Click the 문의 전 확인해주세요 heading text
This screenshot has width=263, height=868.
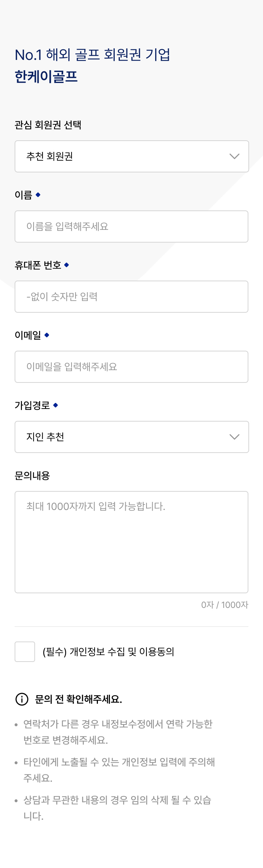pos(79,699)
